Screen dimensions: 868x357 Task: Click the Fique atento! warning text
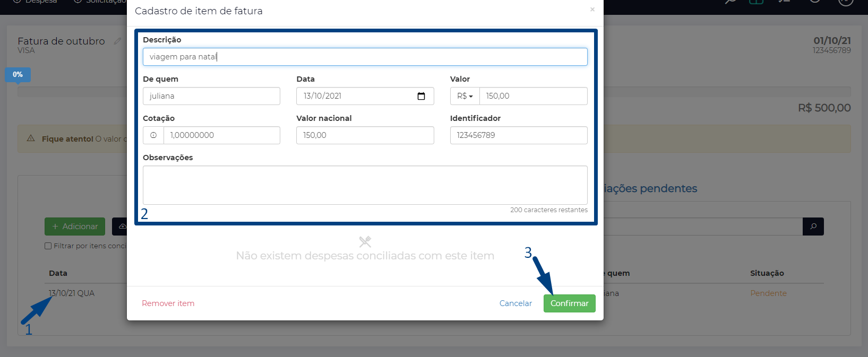(x=68, y=139)
